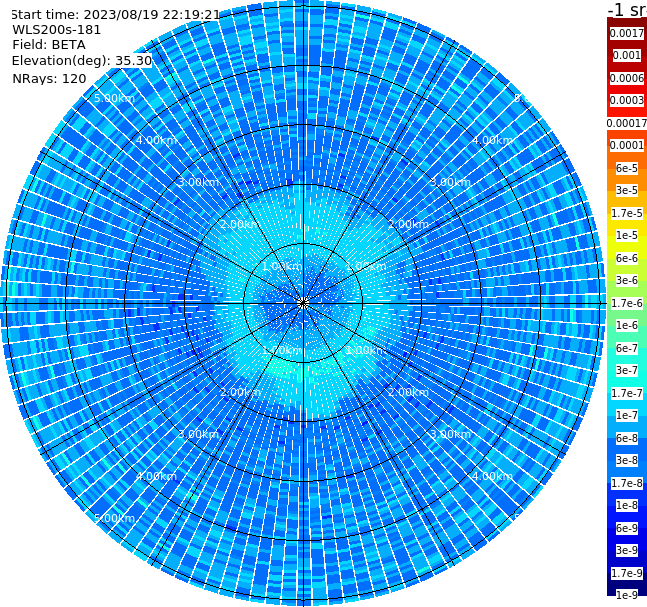Click the 0.0006 color bar label
This screenshot has height=607, width=647.
627,78
